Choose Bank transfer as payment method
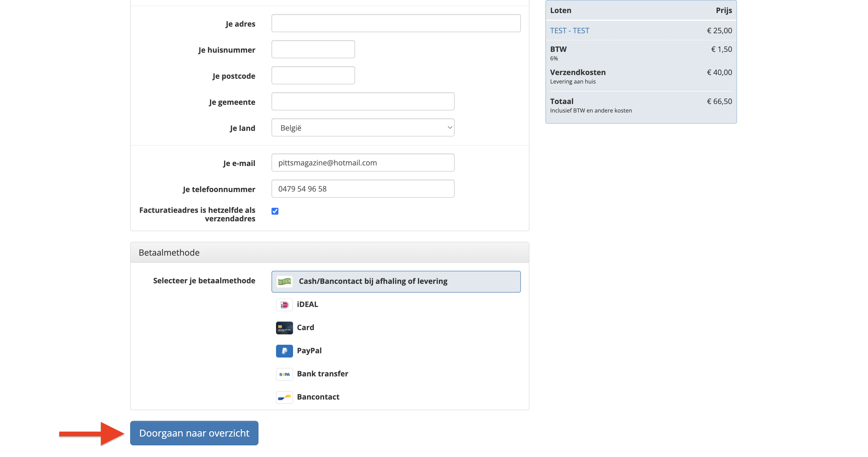 coord(322,374)
